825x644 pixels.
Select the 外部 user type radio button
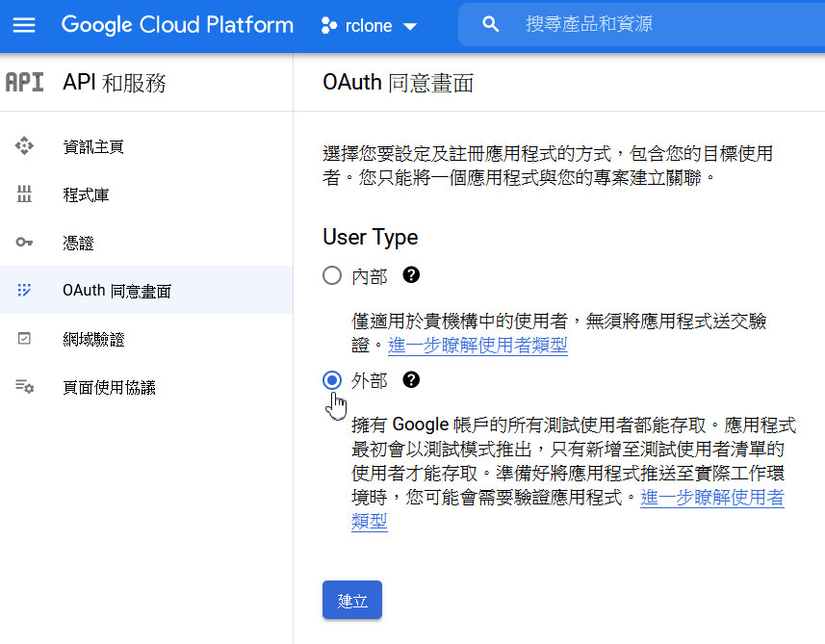click(332, 380)
